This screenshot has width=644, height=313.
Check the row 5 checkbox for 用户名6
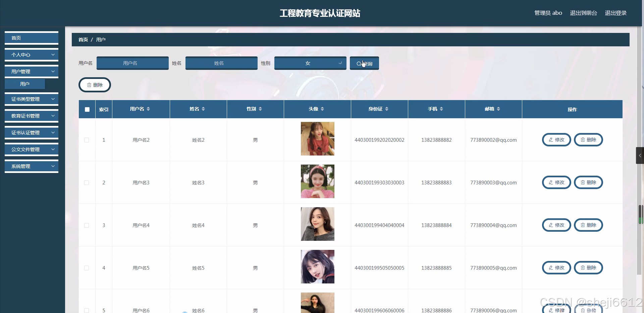coord(87,311)
